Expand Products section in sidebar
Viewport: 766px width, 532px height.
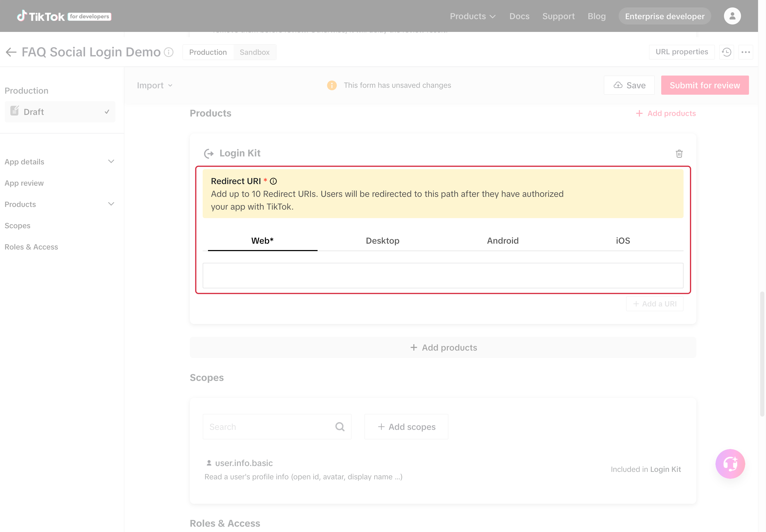60,204
